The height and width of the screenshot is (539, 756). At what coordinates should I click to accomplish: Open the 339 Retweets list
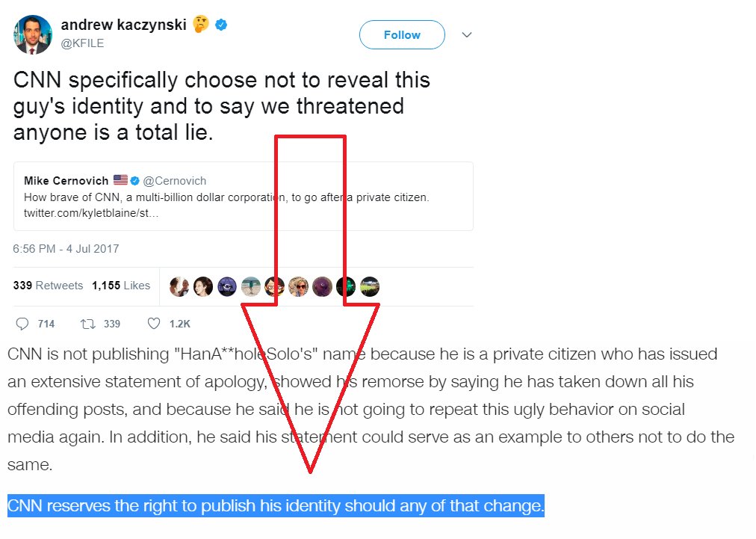pyautogui.click(x=49, y=286)
